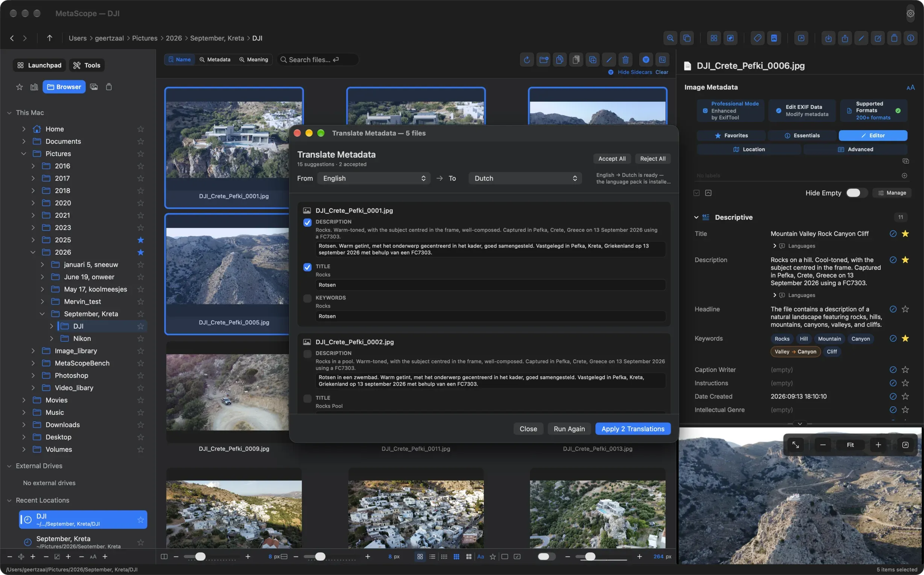Click the Reject All button

click(x=652, y=158)
